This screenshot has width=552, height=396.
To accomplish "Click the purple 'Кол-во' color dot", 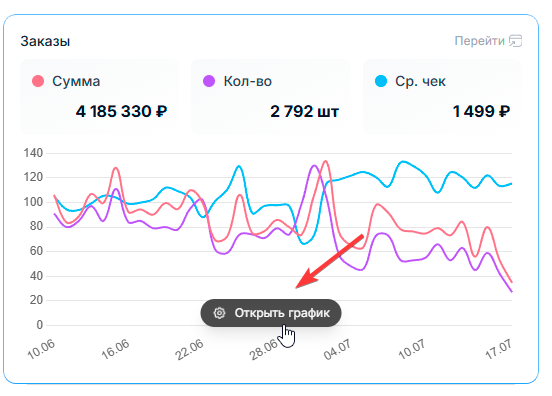I will point(209,81).
